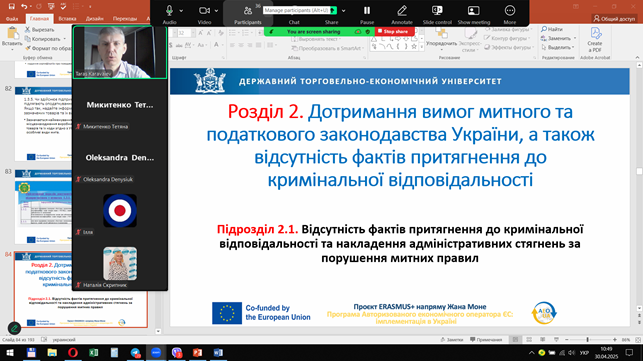Click red Stop share button
This screenshot has height=361, width=643.
[394, 32]
